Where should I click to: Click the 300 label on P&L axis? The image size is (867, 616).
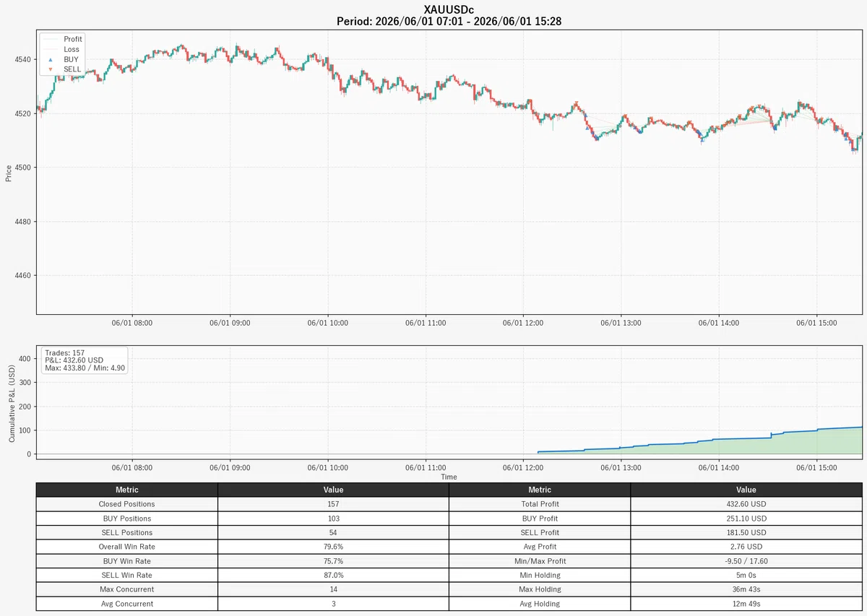click(x=26, y=383)
